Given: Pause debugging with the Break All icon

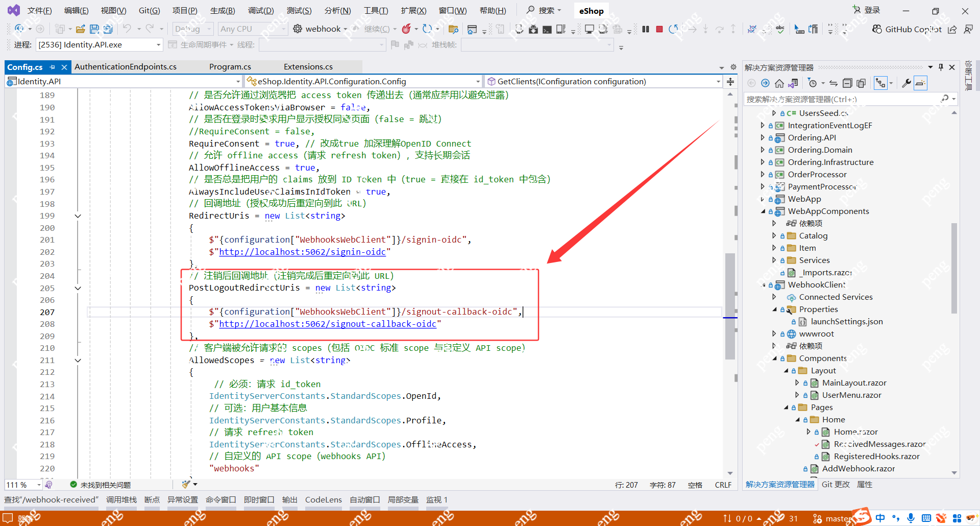Looking at the screenshot, I should click(646, 29).
